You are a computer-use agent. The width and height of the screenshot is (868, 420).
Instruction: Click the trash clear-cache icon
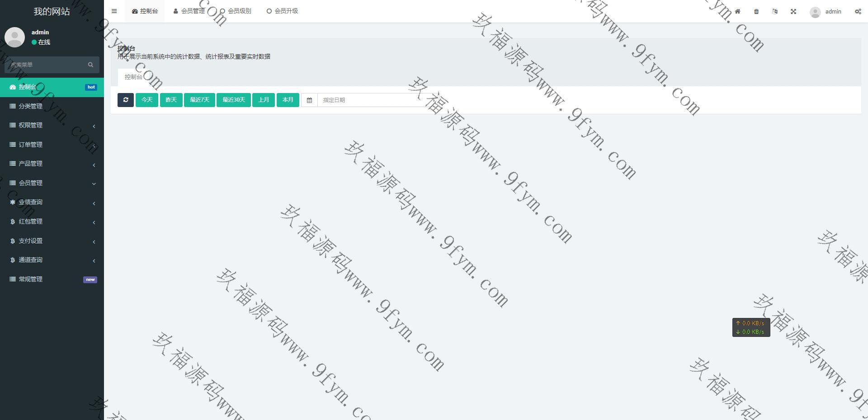[756, 11]
